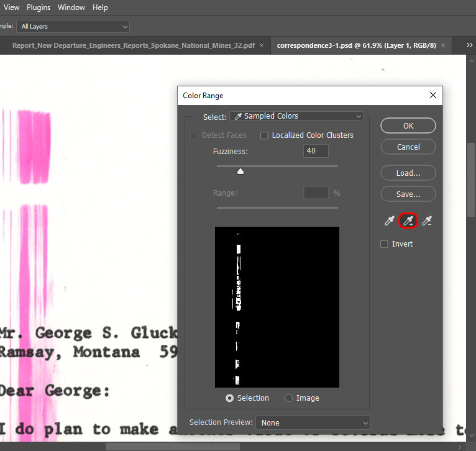Select the plain Eyedropper tool
This screenshot has height=451, width=476.
[x=390, y=221]
